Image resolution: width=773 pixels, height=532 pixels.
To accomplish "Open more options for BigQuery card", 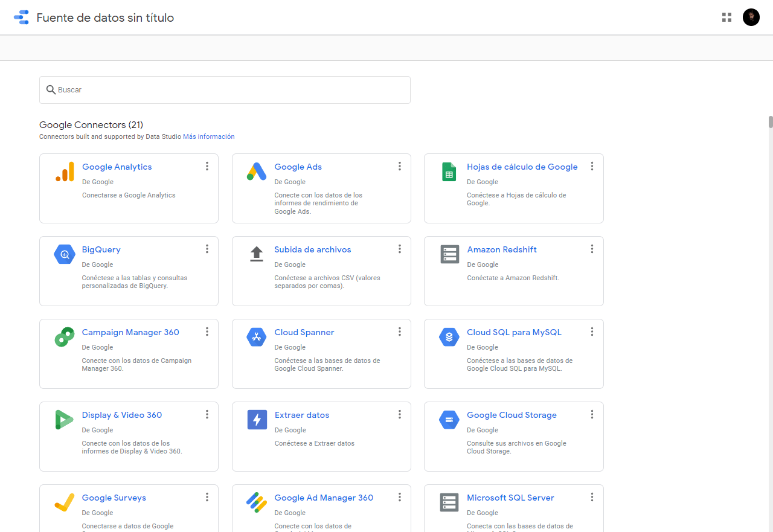I will click(x=207, y=249).
